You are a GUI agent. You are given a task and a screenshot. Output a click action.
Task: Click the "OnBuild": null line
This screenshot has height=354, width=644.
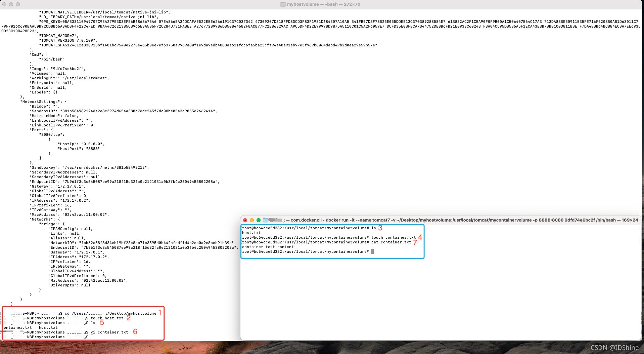point(48,87)
